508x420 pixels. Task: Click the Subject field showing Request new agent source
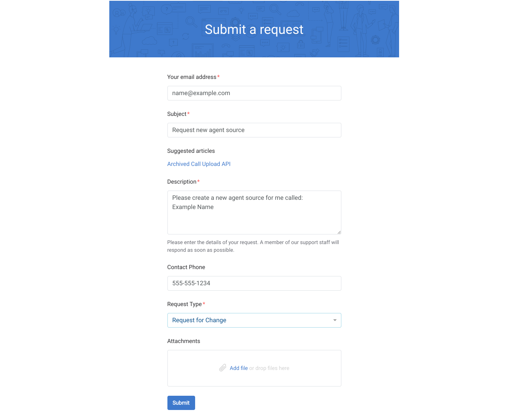tap(254, 130)
